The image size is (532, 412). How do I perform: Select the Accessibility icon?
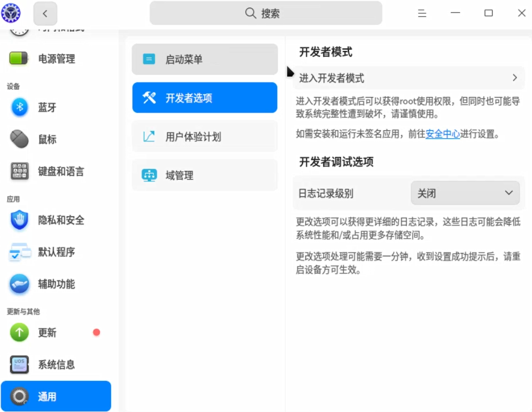19,284
